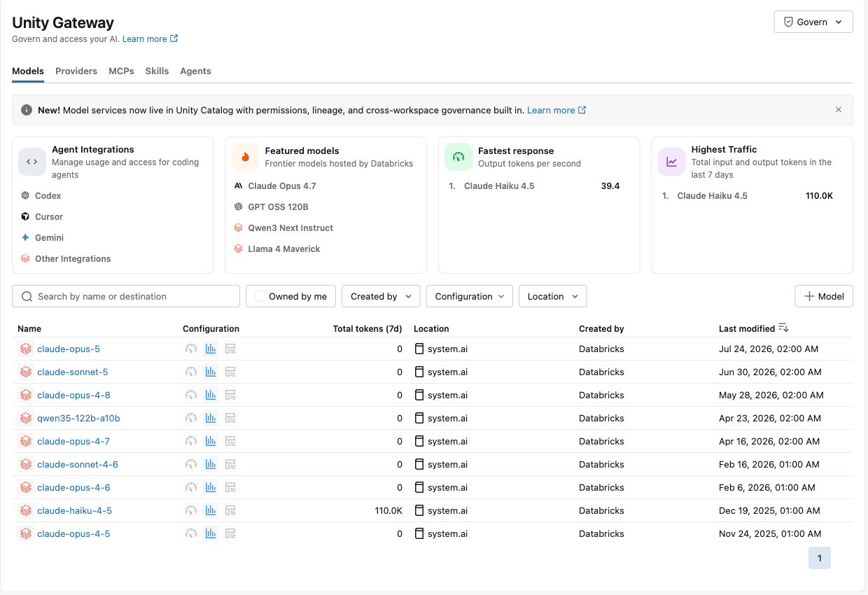Image resolution: width=868 pixels, height=595 pixels.
Task: Open Learn more link in the banner
Action: (x=556, y=110)
